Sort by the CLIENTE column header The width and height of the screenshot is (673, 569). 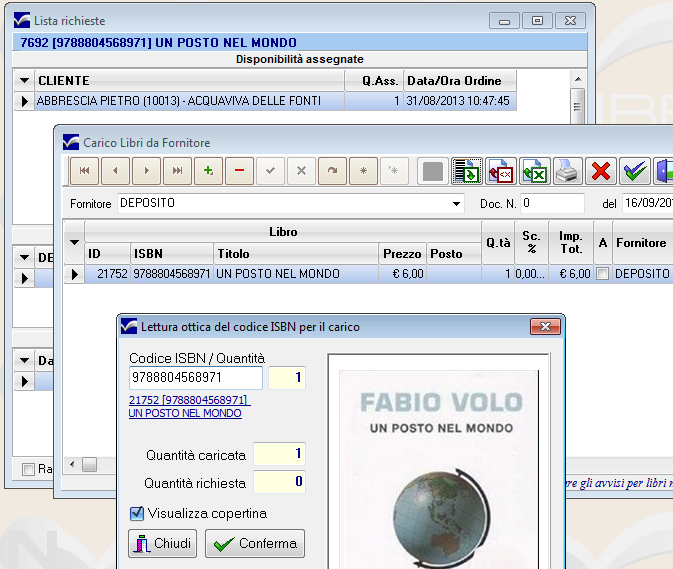(189, 80)
